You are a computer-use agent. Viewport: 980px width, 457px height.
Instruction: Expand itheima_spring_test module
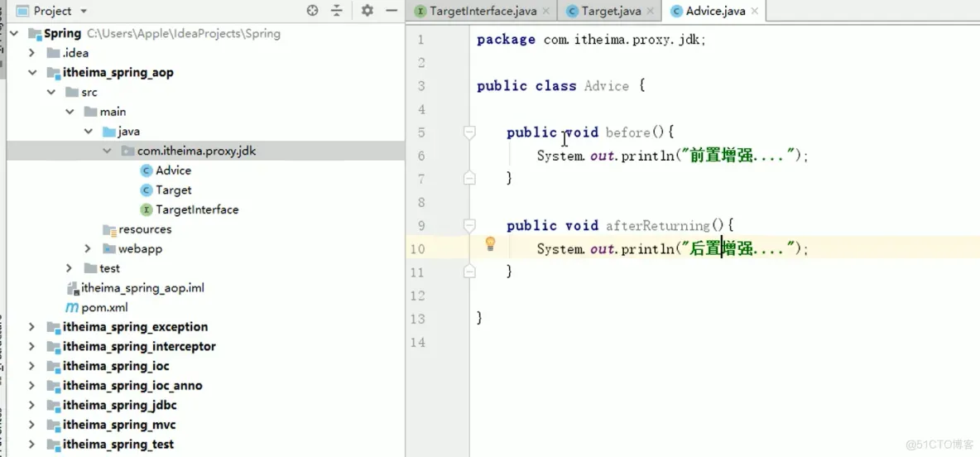pyautogui.click(x=32, y=445)
